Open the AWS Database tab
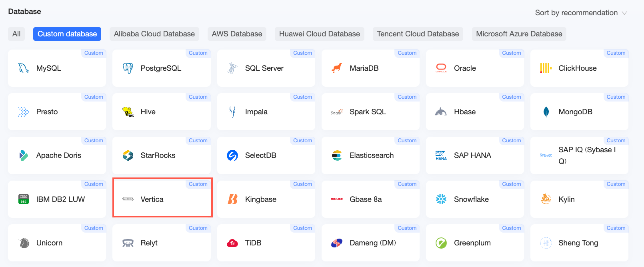This screenshot has width=644, height=267. pyautogui.click(x=237, y=34)
